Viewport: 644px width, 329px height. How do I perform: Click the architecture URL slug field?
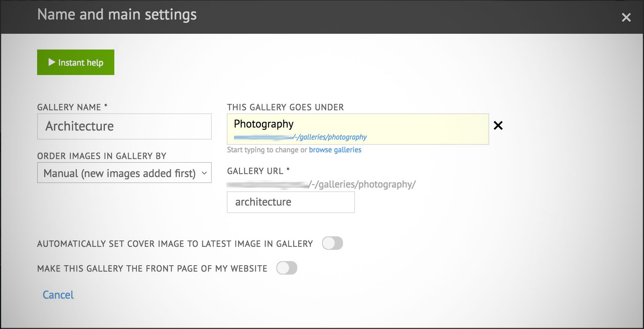[x=291, y=202]
